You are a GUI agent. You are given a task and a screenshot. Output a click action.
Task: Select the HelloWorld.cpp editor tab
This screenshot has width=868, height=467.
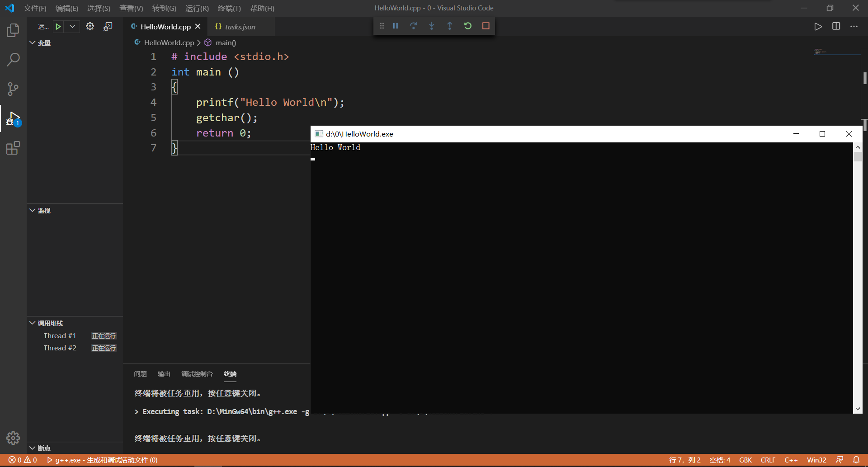(165, 27)
